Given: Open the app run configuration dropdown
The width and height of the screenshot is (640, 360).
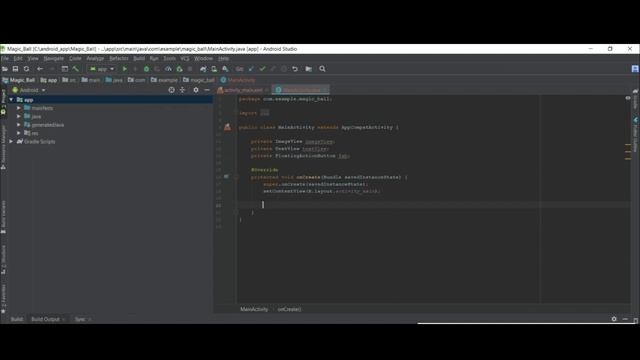Looking at the screenshot, I should click(102, 69).
